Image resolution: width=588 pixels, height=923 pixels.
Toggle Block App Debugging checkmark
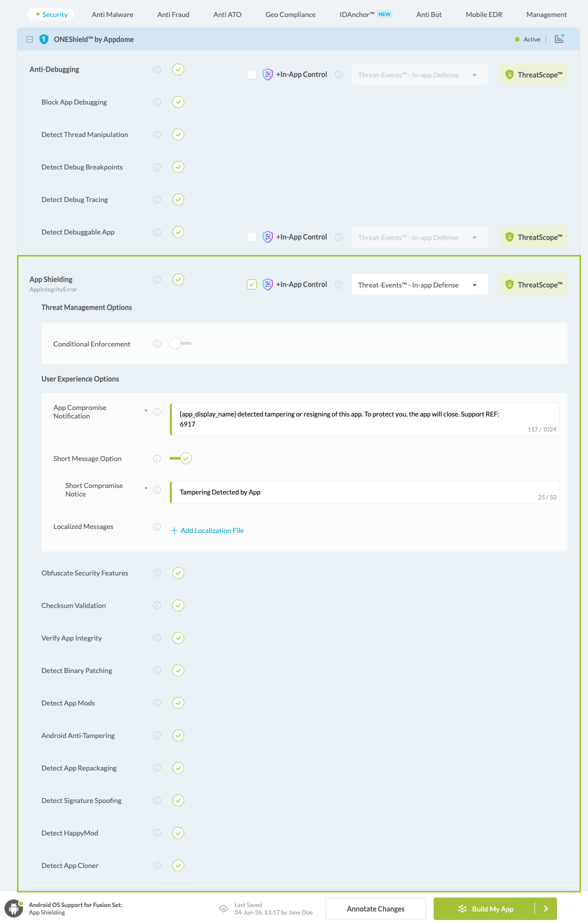(x=178, y=102)
